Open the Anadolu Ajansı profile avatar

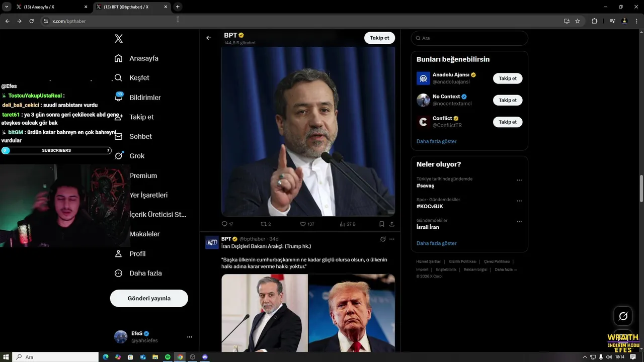pos(423,78)
